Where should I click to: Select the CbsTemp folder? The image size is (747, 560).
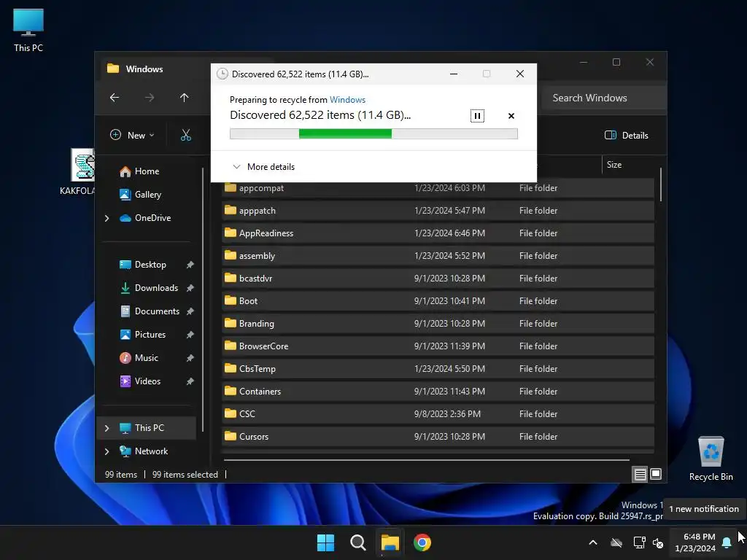pyautogui.click(x=438, y=369)
